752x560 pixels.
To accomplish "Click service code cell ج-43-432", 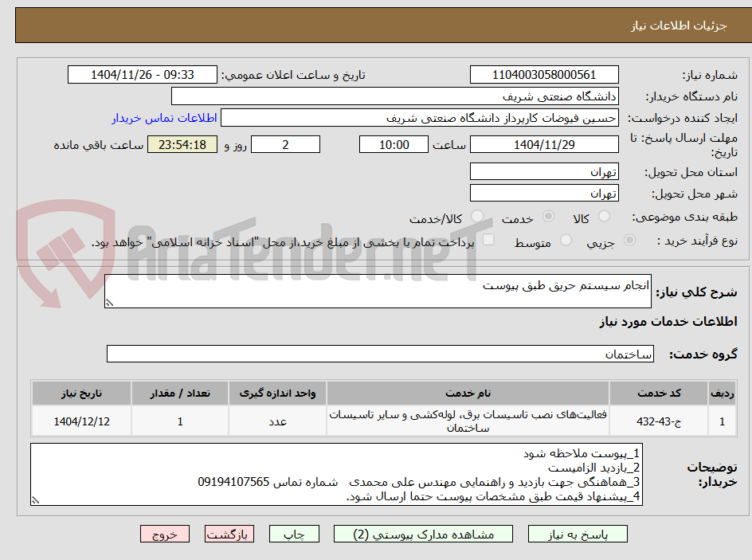I will (659, 421).
